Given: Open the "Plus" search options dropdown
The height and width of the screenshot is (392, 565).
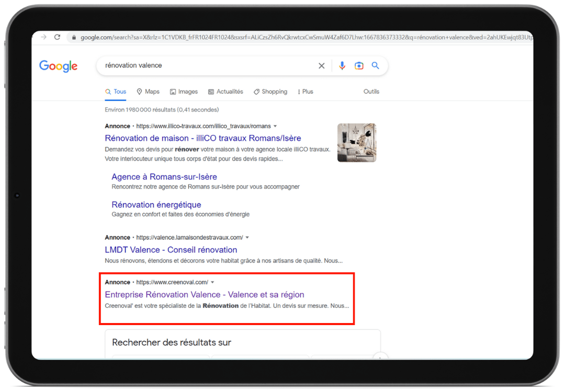Looking at the screenshot, I should (x=305, y=91).
